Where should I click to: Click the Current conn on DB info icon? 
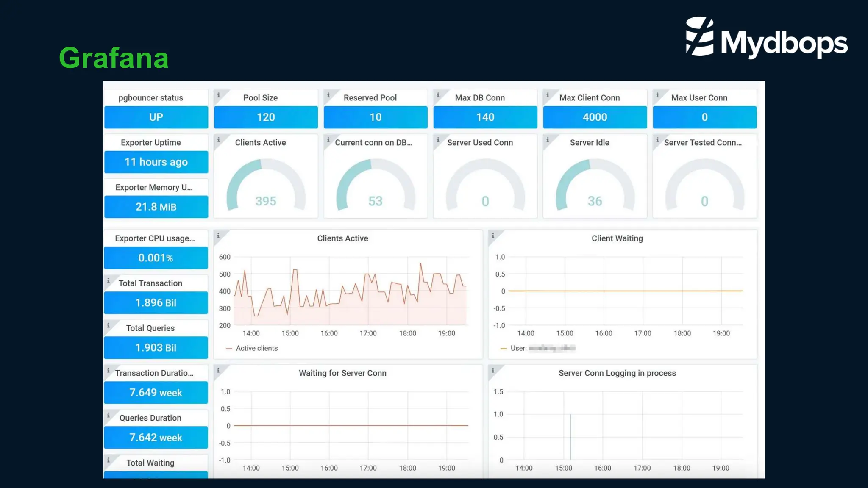[x=328, y=140]
